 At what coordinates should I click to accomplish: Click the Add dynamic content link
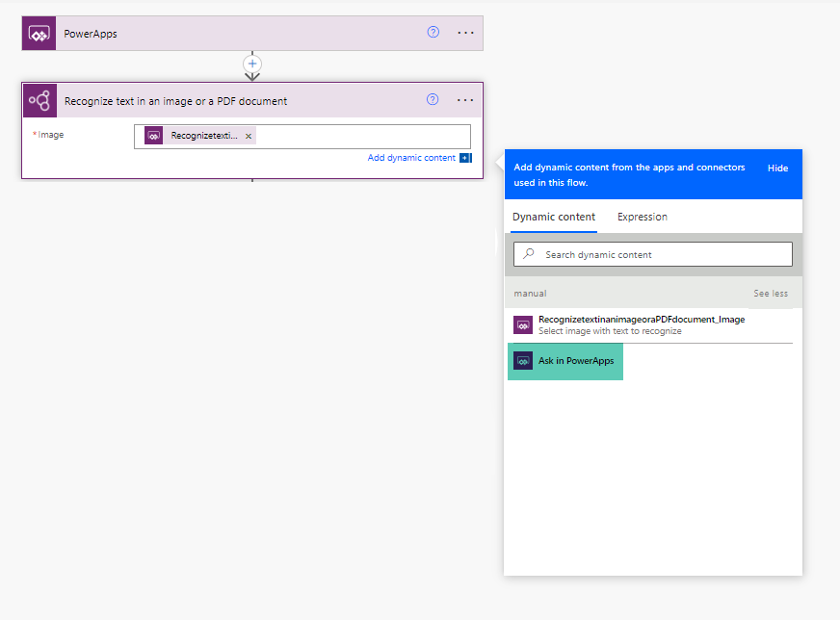(411, 158)
